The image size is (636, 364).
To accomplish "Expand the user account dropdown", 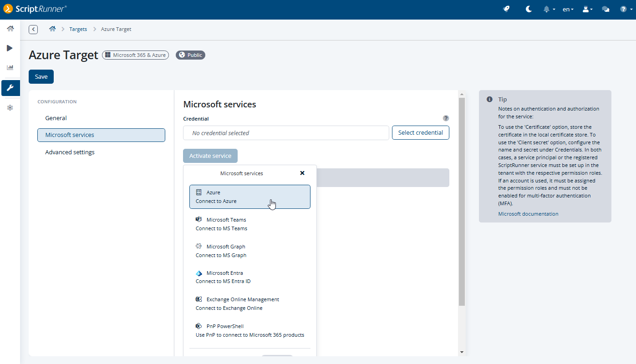I will [x=587, y=9].
